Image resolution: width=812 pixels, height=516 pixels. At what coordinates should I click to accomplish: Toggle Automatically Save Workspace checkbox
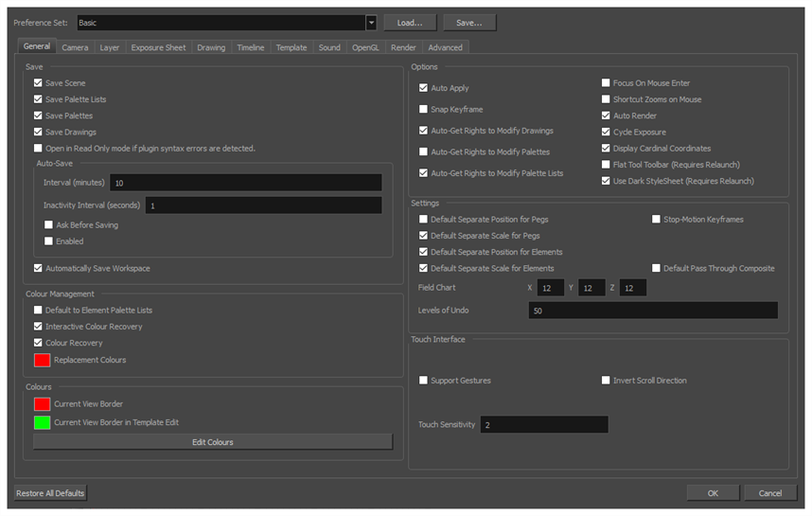pyautogui.click(x=38, y=268)
